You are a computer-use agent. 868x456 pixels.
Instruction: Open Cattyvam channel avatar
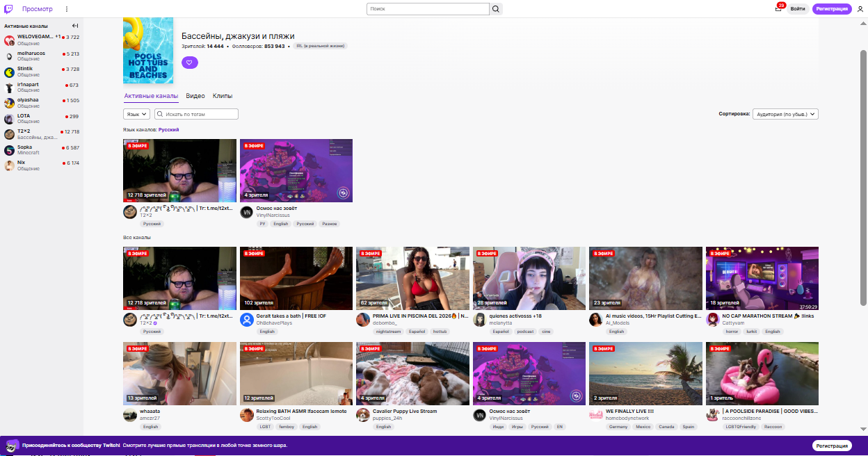[712, 320]
